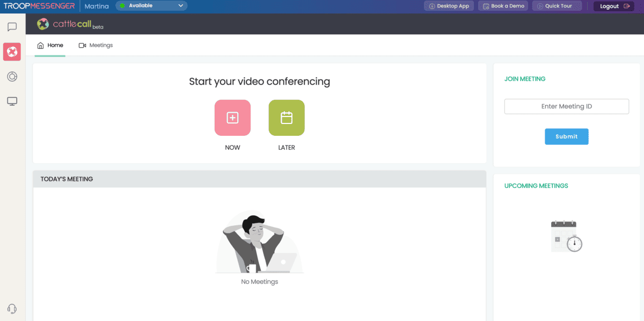Click the Enter Meeting ID field
Viewport: 644px width, 321px height.
(566, 106)
